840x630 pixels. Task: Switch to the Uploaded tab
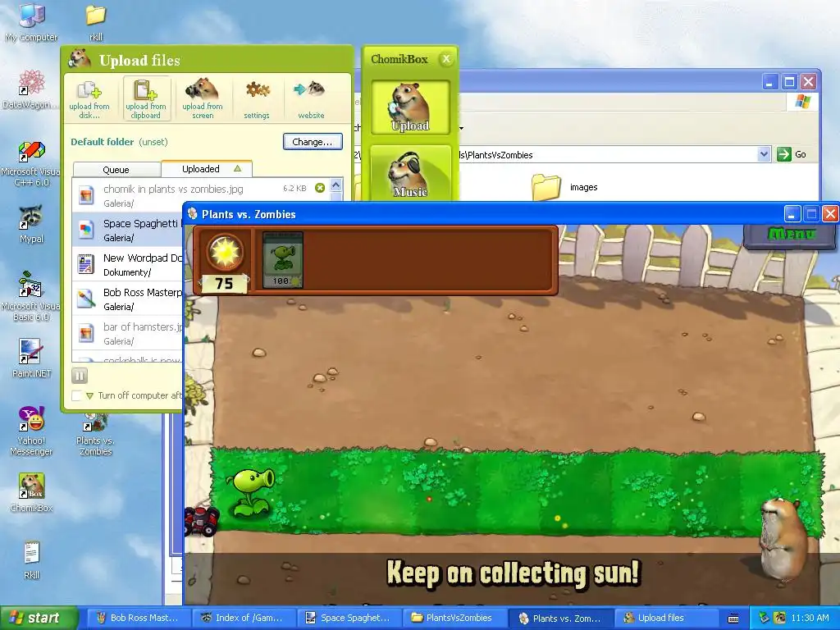click(x=206, y=169)
